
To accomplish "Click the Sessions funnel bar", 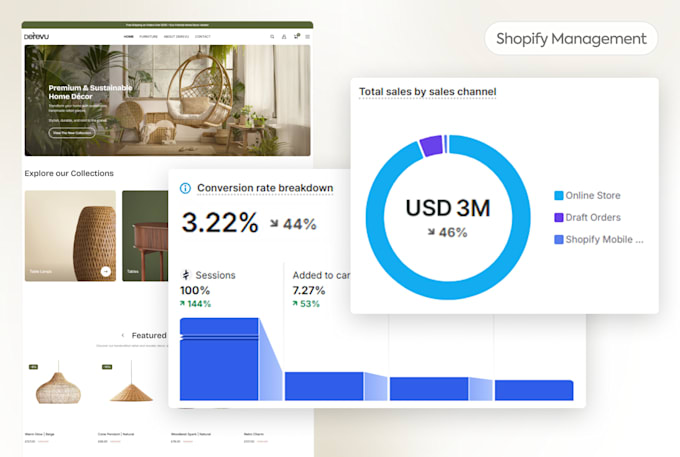I will click(219, 359).
